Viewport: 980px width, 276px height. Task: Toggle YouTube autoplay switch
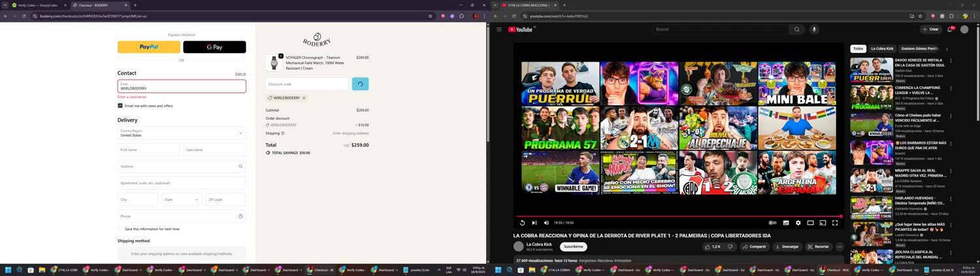pos(773,223)
